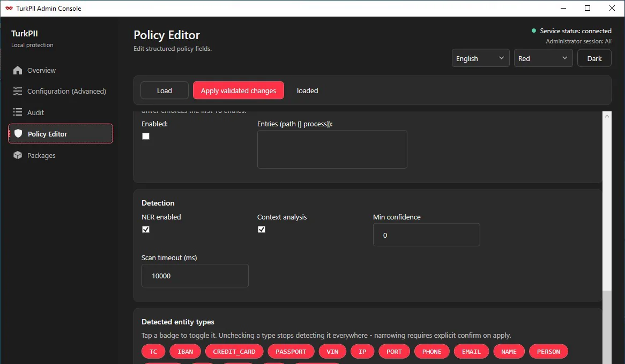This screenshot has height=364, width=625.
Task: Click the Audit list icon
Action: coord(18,112)
